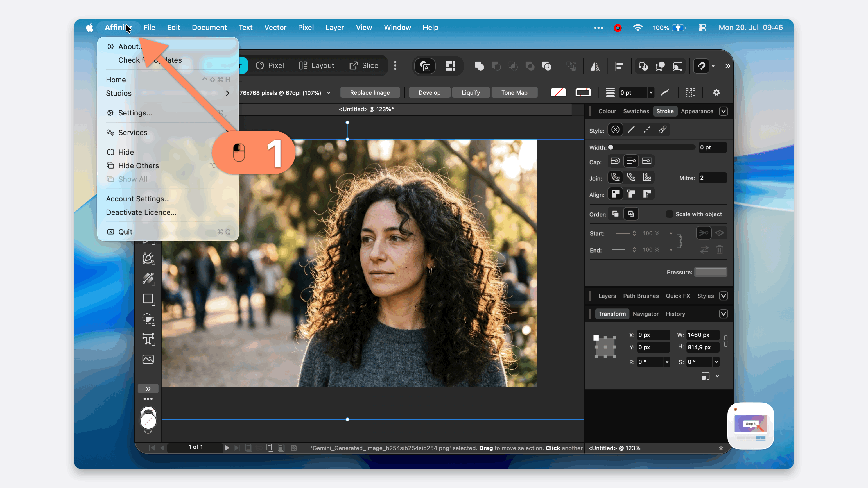This screenshot has height=488, width=868.
Task: Click the Replace Image button
Action: point(370,93)
